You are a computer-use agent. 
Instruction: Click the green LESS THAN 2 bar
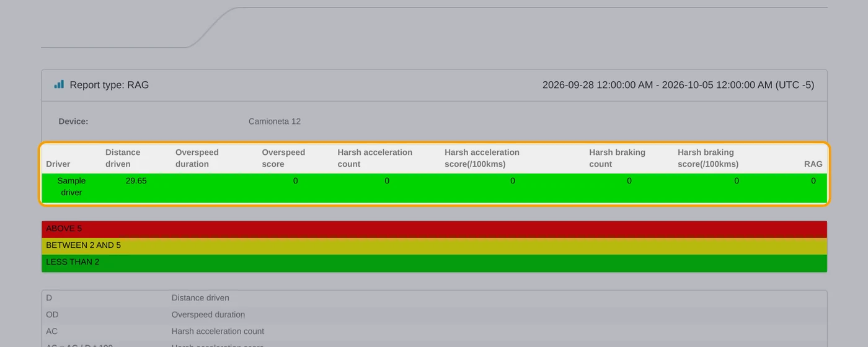tap(434, 263)
